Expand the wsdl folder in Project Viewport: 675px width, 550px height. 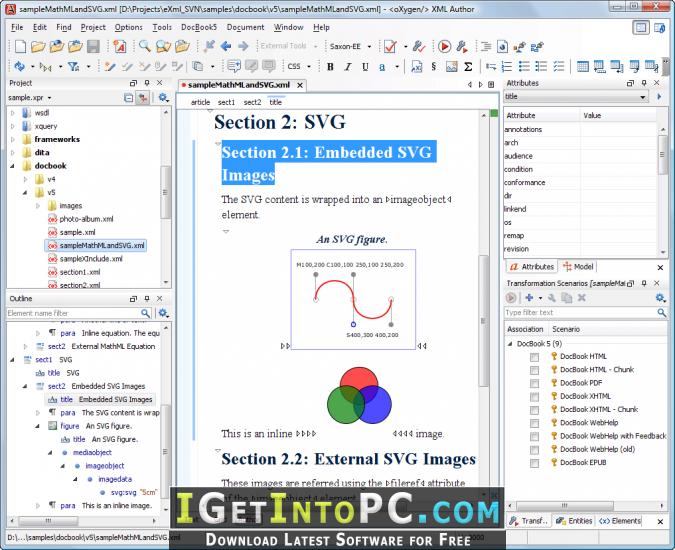point(13,113)
